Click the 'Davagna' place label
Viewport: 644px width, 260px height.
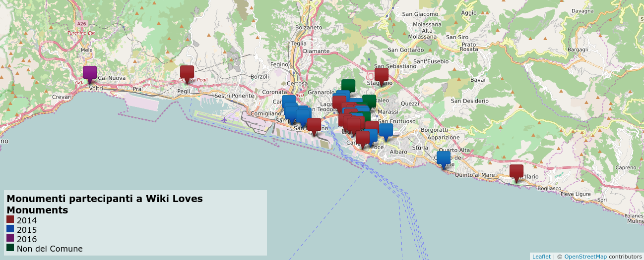tap(582, 10)
